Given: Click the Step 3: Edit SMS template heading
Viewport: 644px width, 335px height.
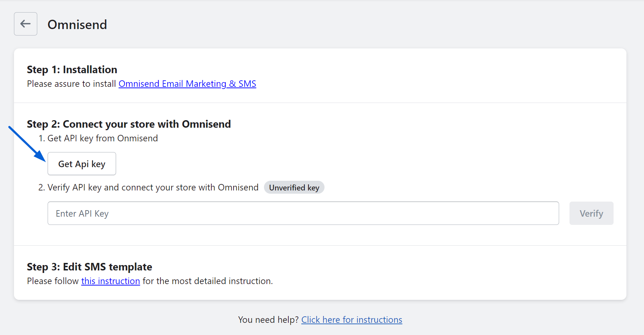Looking at the screenshot, I should click(x=90, y=267).
